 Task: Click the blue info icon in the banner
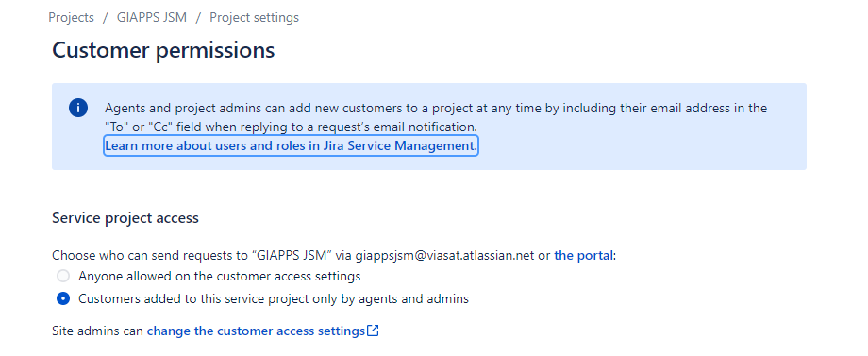coord(78,108)
